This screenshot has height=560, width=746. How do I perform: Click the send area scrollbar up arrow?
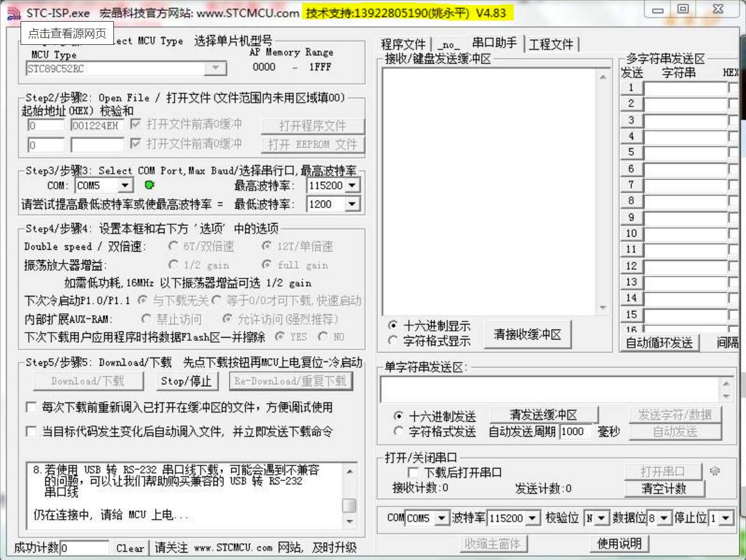pyautogui.click(x=726, y=383)
